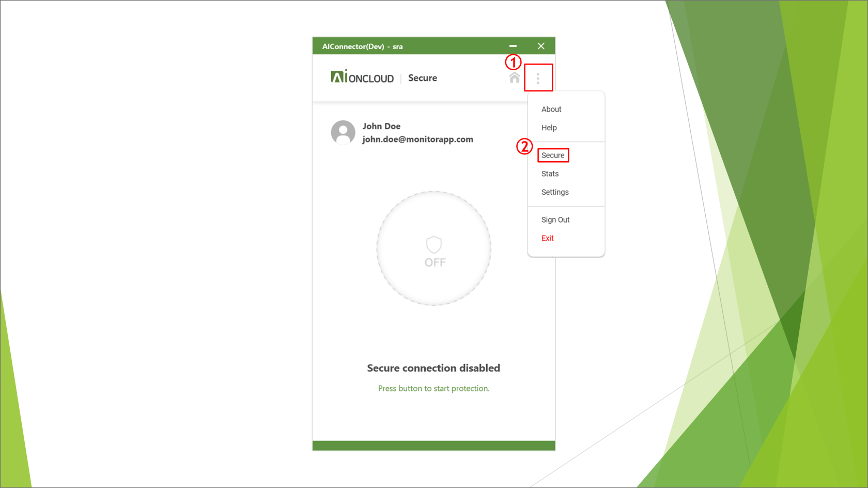Click the John Doe user name
This screenshot has height=488, width=868.
(381, 126)
